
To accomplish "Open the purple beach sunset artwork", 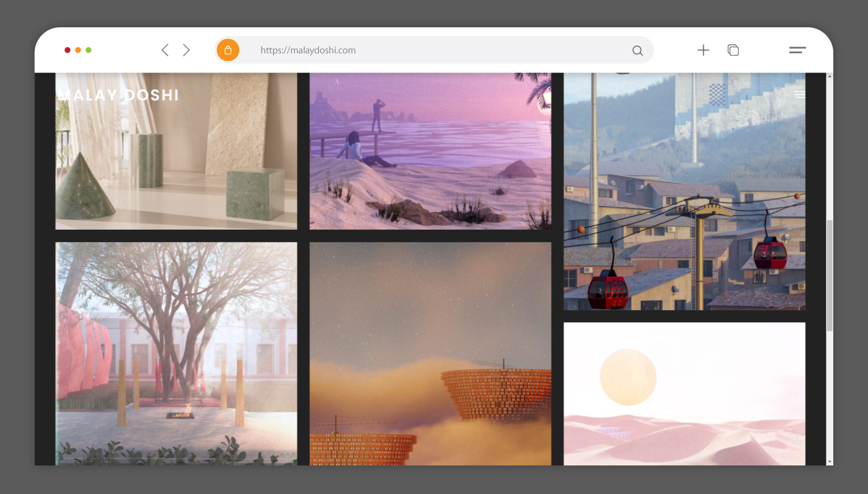I will coord(430,151).
